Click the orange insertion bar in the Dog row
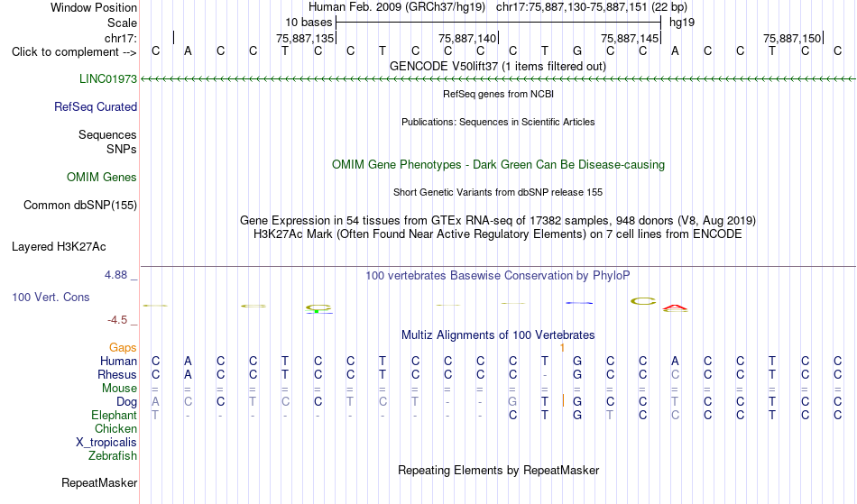This screenshot has height=504, width=857. click(x=563, y=401)
